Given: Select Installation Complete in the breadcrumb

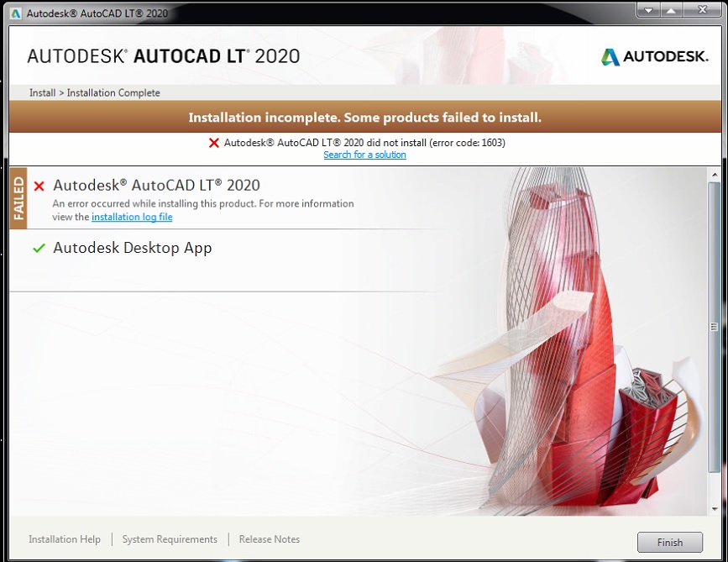Looking at the screenshot, I should (110, 92).
